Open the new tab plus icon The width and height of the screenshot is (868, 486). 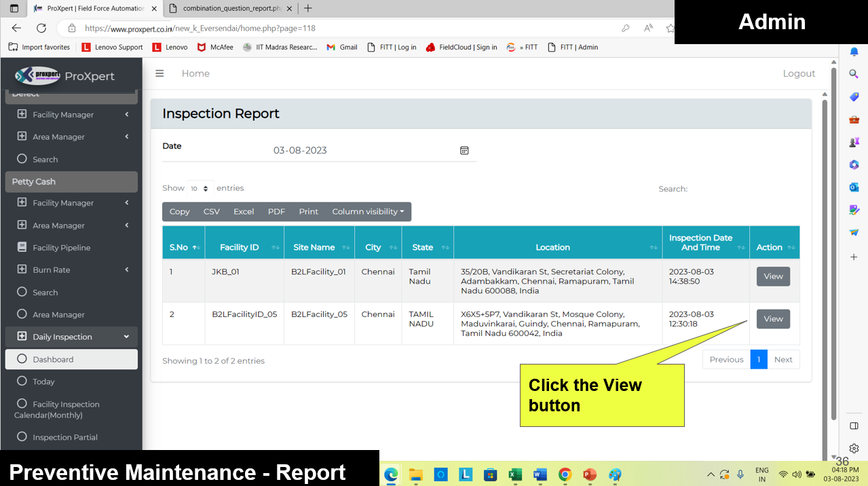pos(308,8)
